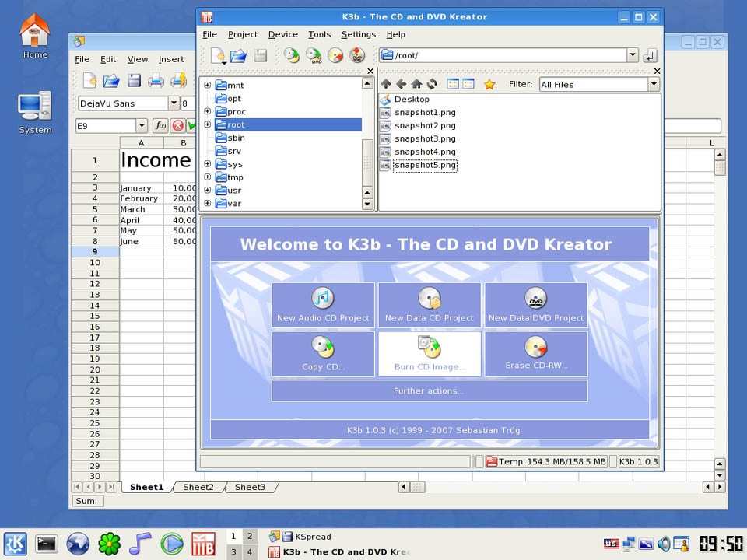Click the bookmarks star icon
Image resolution: width=747 pixels, height=560 pixels.
pos(489,84)
